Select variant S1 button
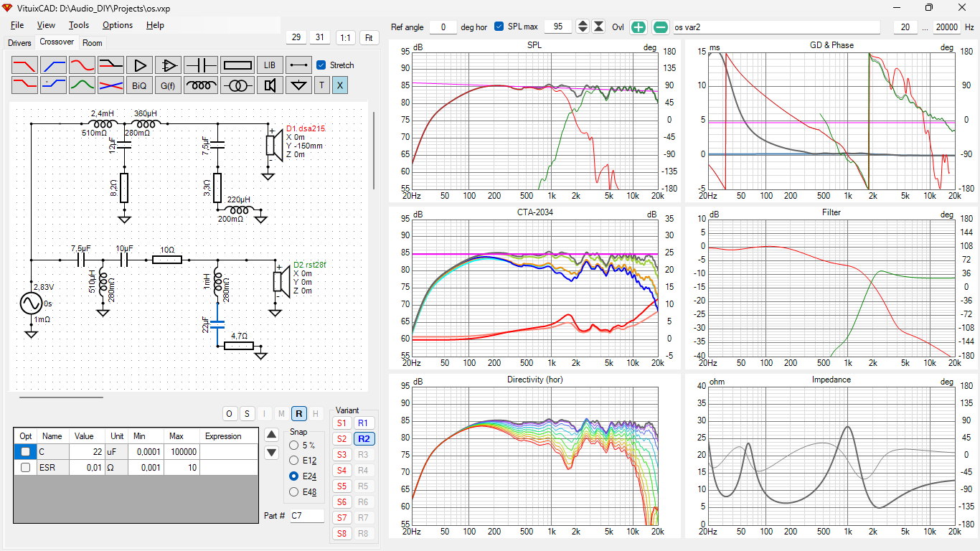 click(x=341, y=423)
